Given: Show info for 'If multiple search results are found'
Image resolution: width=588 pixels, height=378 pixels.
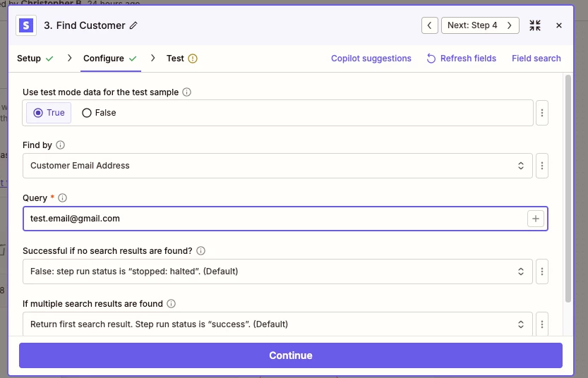Looking at the screenshot, I should 171,303.
